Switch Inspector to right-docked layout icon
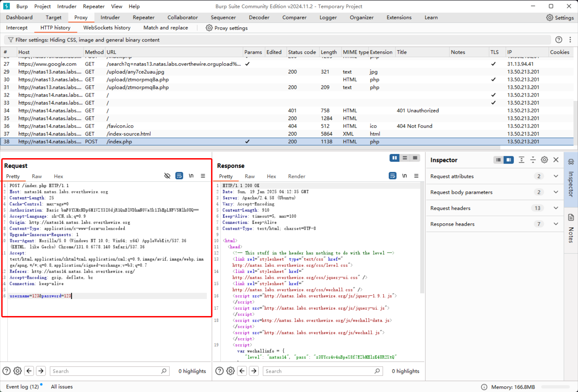The height and width of the screenshot is (392, 578). click(x=509, y=160)
